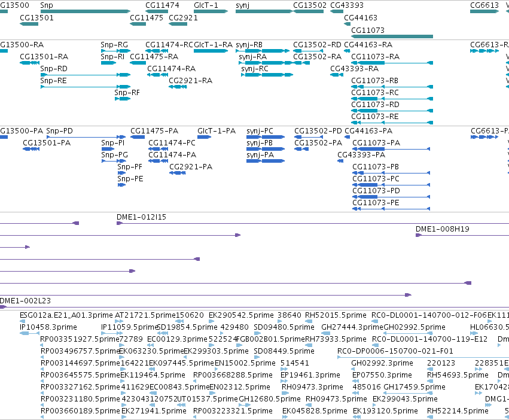Click the GH27444.3prime EST label
The height and width of the screenshot is (420, 509).
pos(352,327)
